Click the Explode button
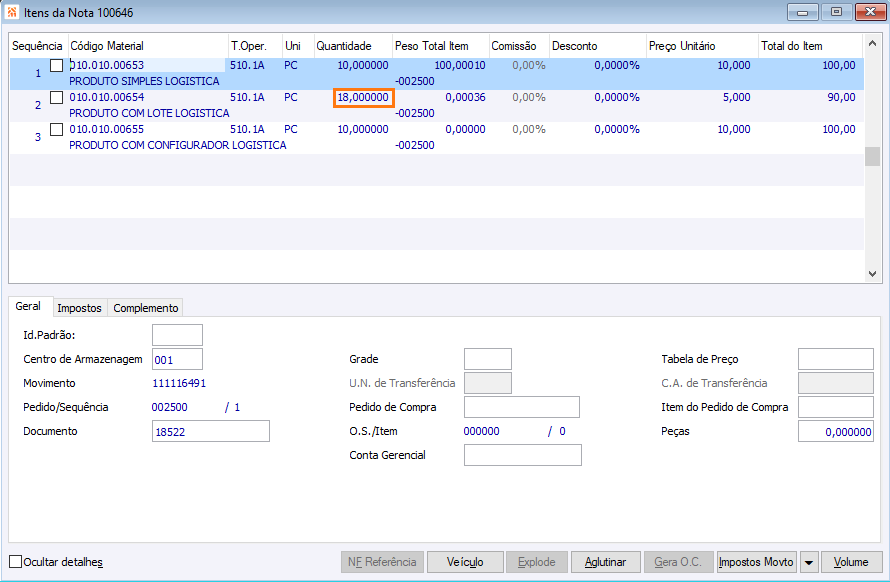 coord(536,562)
